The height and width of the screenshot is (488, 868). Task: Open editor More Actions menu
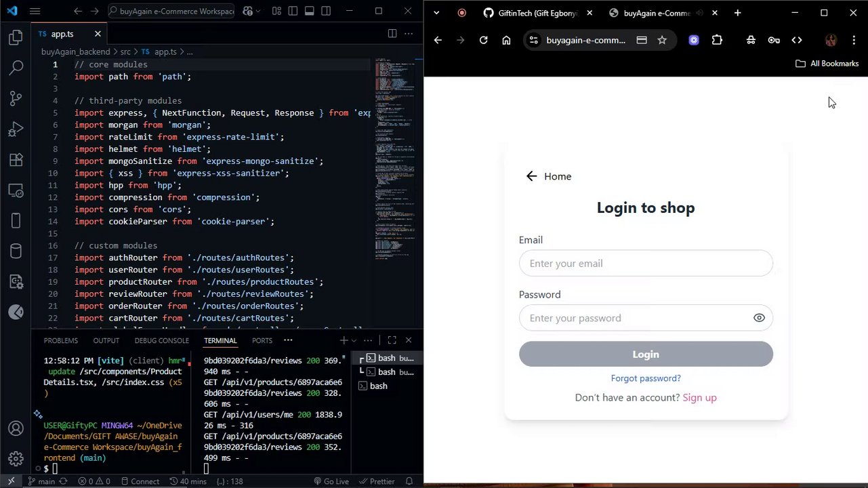pos(409,34)
